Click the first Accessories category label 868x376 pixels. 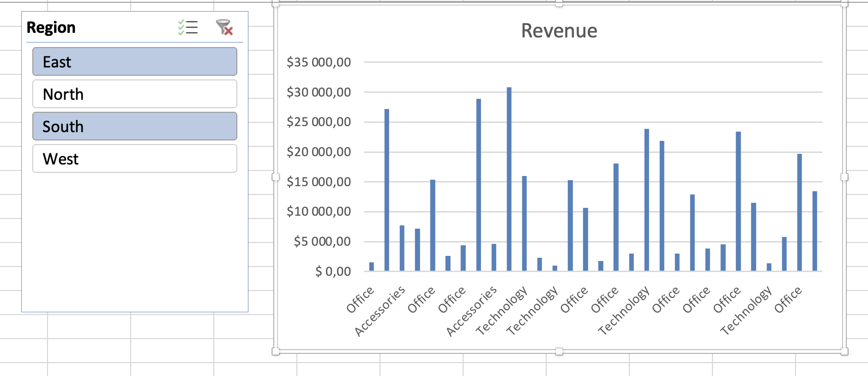(x=380, y=311)
